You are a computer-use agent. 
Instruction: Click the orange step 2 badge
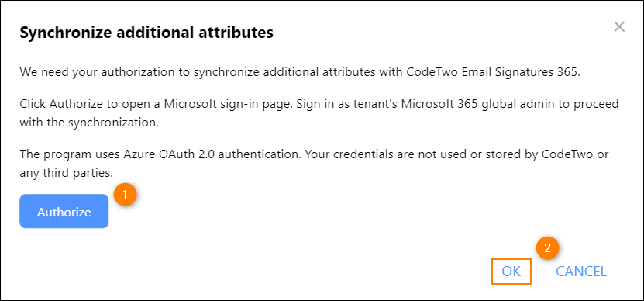[547, 248]
